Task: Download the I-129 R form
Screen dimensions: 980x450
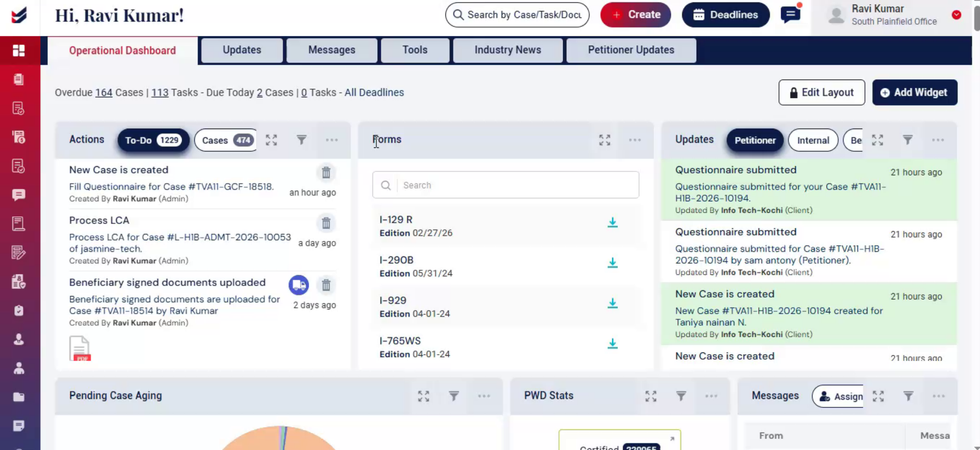Action: tap(612, 222)
